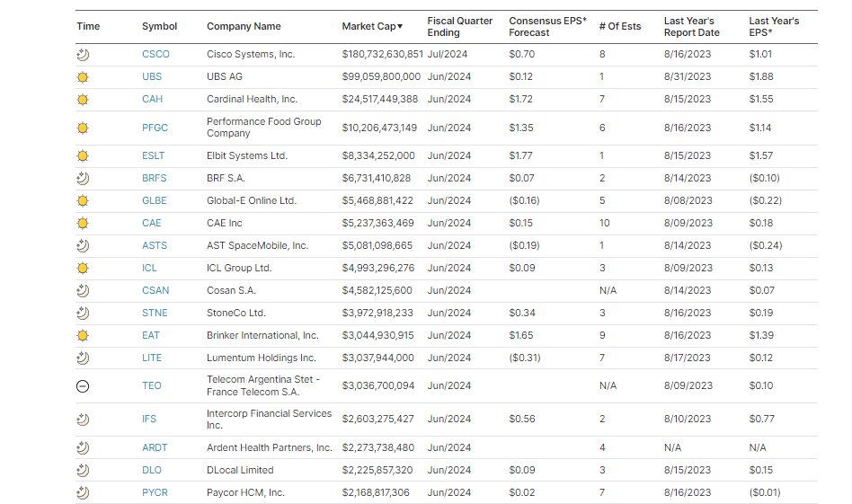Image resolution: width=852 pixels, height=504 pixels.
Task: Open the CAH ticker symbol link
Action: click(152, 99)
